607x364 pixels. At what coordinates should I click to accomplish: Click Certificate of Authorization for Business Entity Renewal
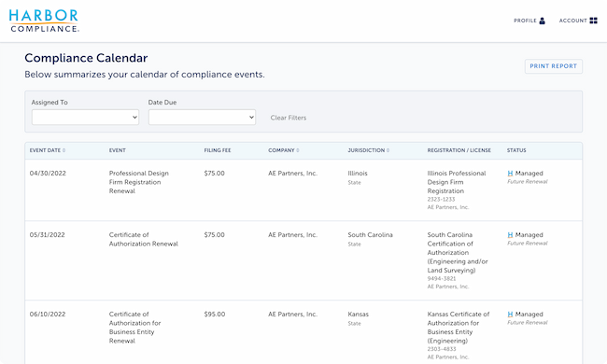click(x=134, y=328)
